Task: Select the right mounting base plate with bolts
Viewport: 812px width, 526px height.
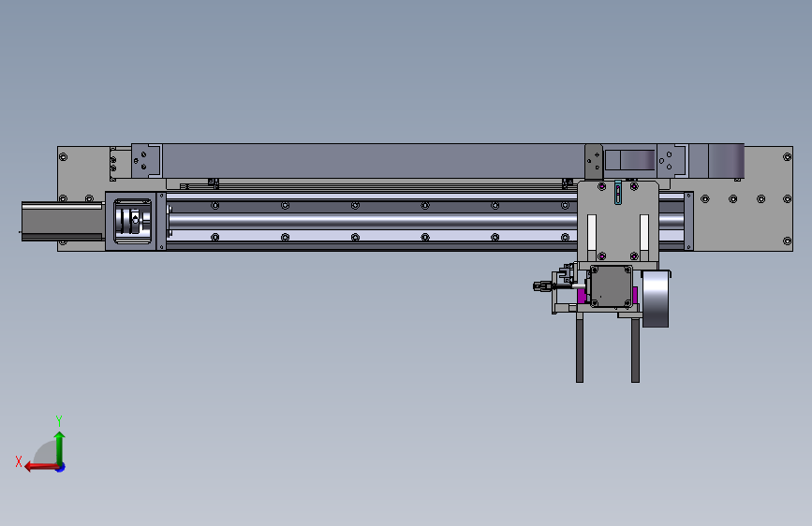Action: (x=741, y=198)
